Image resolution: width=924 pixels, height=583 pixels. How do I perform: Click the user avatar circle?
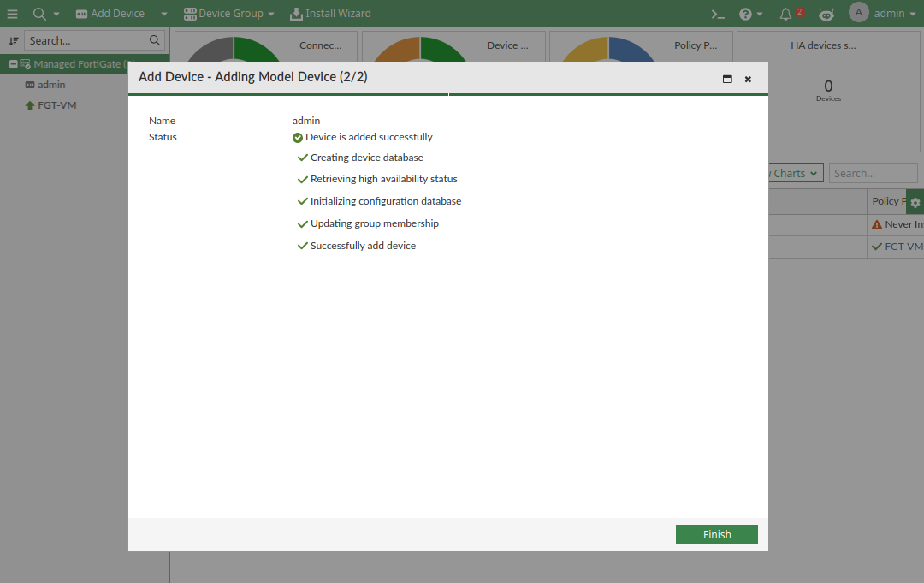859,12
